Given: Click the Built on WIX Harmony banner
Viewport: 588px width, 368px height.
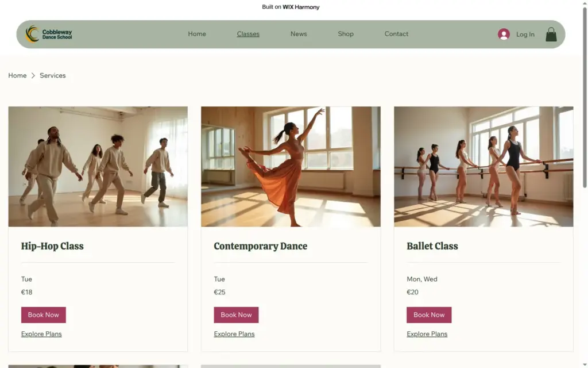Looking at the screenshot, I should [291, 7].
